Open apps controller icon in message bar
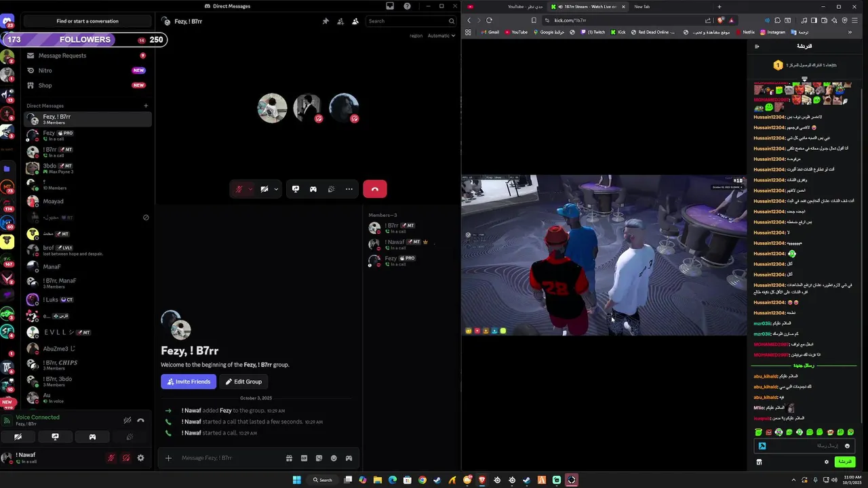This screenshot has height=488, width=868. [349, 458]
